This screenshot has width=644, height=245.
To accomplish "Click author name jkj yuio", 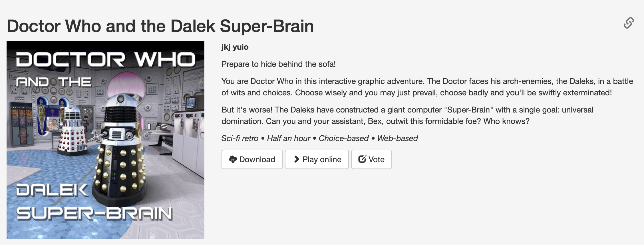I will point(235,47).
